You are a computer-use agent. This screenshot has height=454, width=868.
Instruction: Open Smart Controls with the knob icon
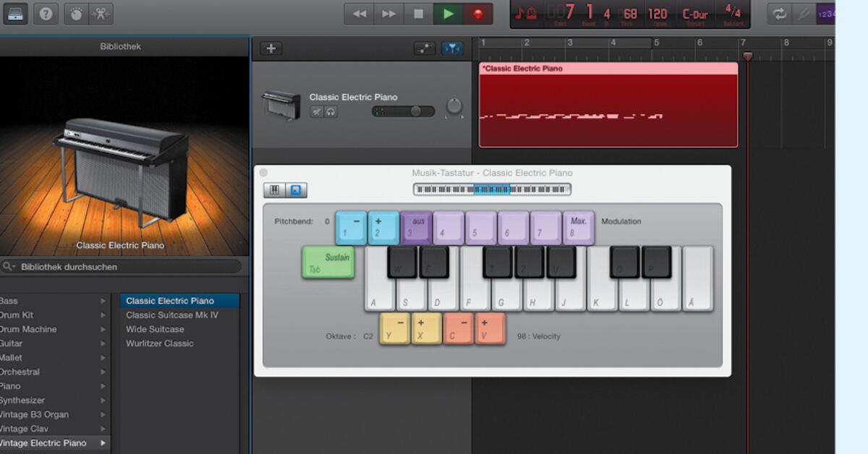coord(75,13)
